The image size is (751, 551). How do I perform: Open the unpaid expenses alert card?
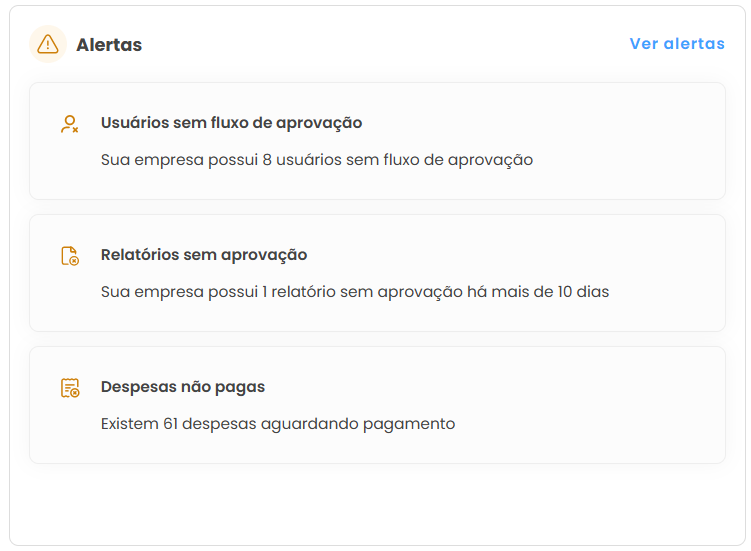377,405
